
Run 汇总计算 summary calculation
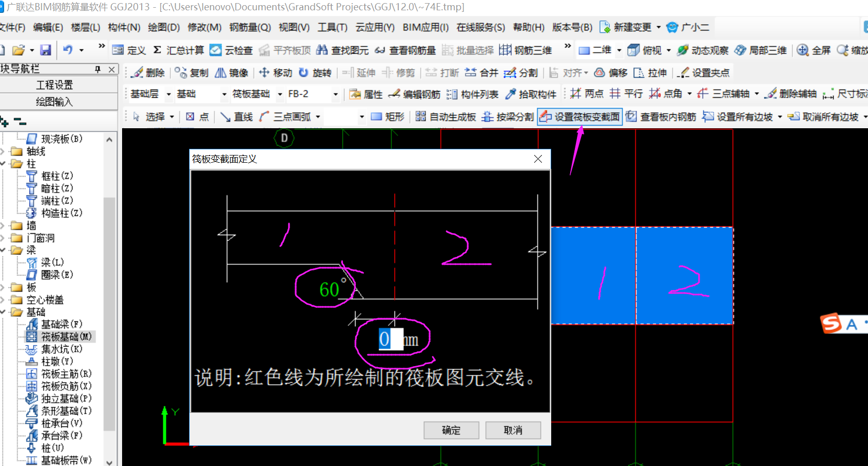click(x=178, y=50)
